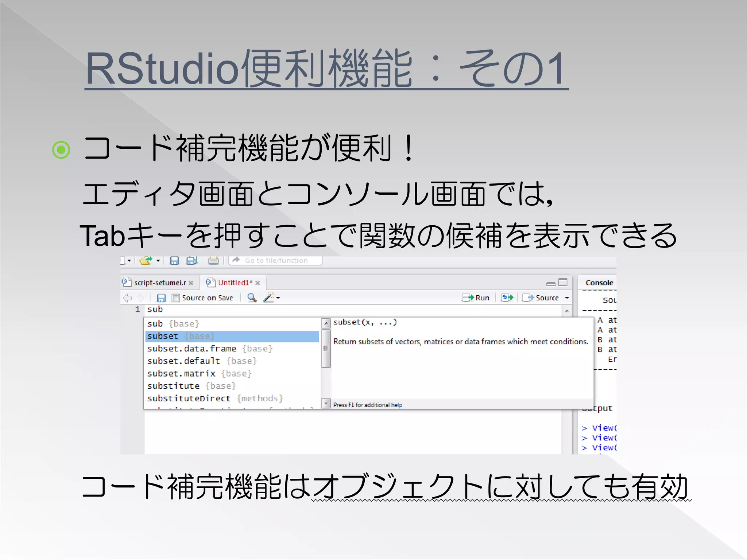The height and width of the screenshot is (560, 747).
Task: Choose 'subset.matrix {base}' completion
Action: pyautogui.click(x=232, y=374)
